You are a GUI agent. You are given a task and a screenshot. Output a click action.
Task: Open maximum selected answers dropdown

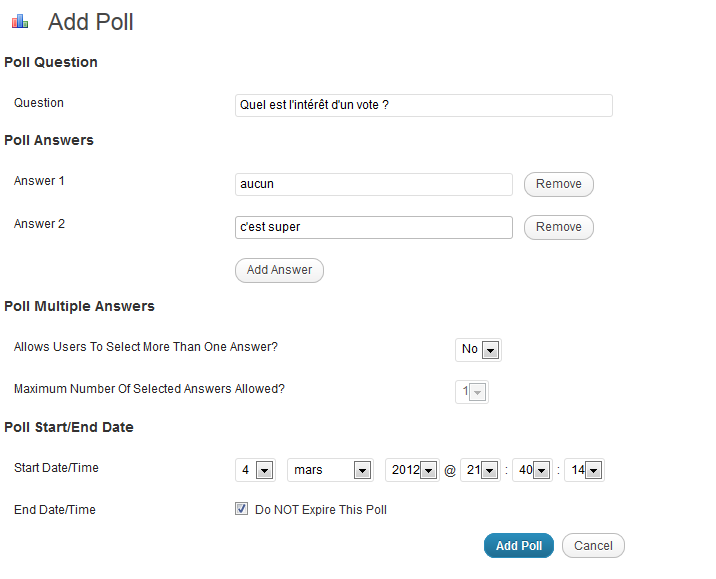tap(472, 392)
